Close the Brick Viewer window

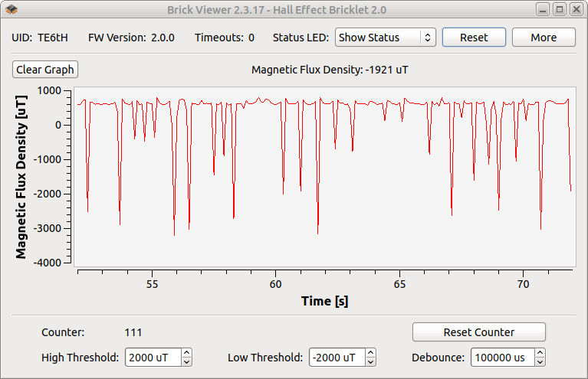click(577, 9)
